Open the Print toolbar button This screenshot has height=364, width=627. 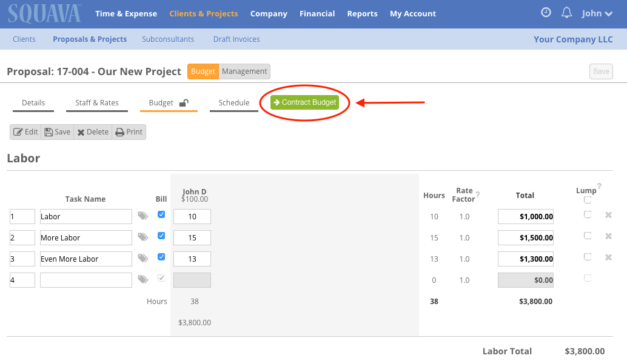129,131
